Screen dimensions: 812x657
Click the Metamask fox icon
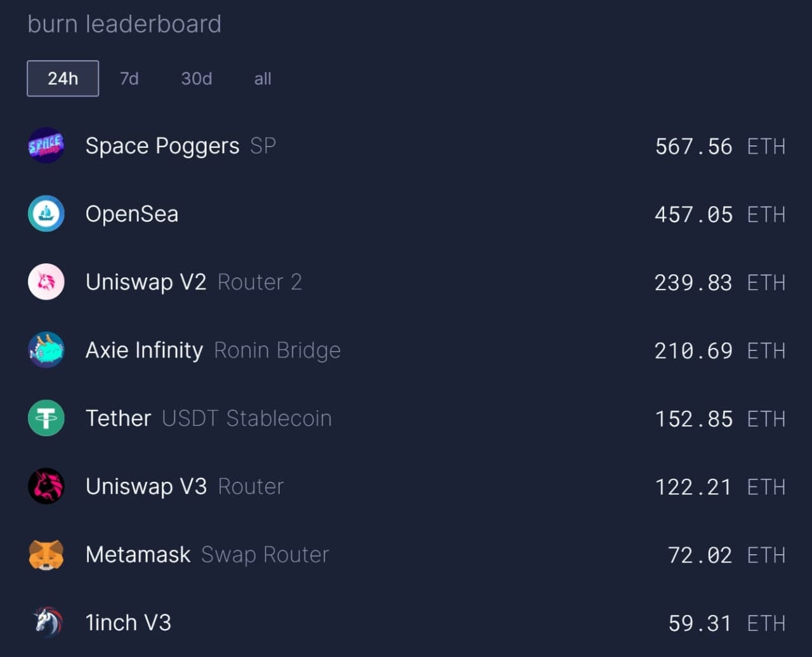pyautogui.click(x=46, y=554)
